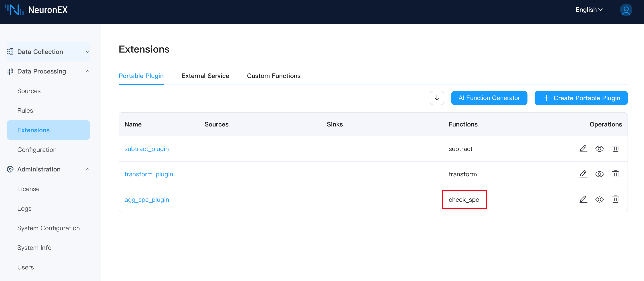View agg_spc_plugin details via eye icon
Screen dimensions: 644x281
coord(599,200)
